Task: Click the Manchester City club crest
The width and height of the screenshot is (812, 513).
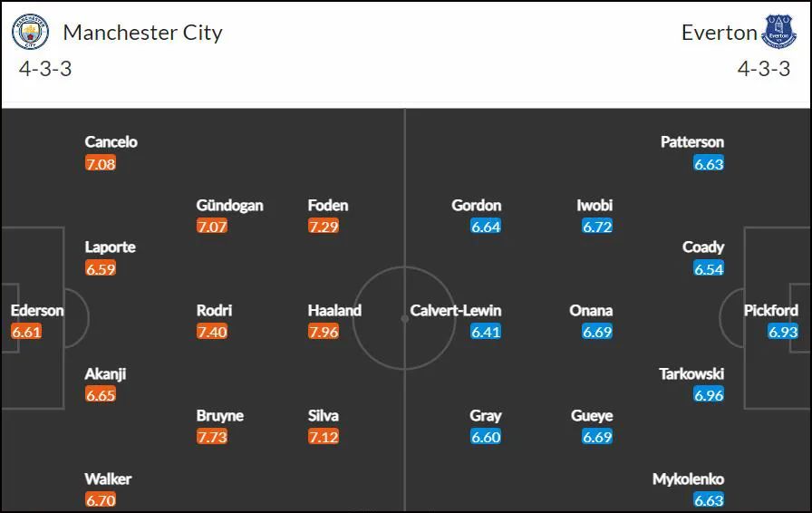Action: [x=31, y=32]
